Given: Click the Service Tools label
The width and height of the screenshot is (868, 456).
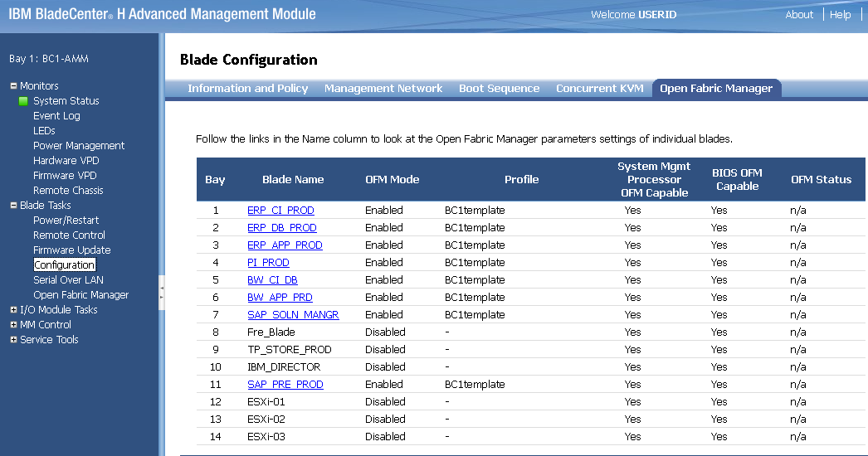Looking at the screenshot, I should (49, 340).
